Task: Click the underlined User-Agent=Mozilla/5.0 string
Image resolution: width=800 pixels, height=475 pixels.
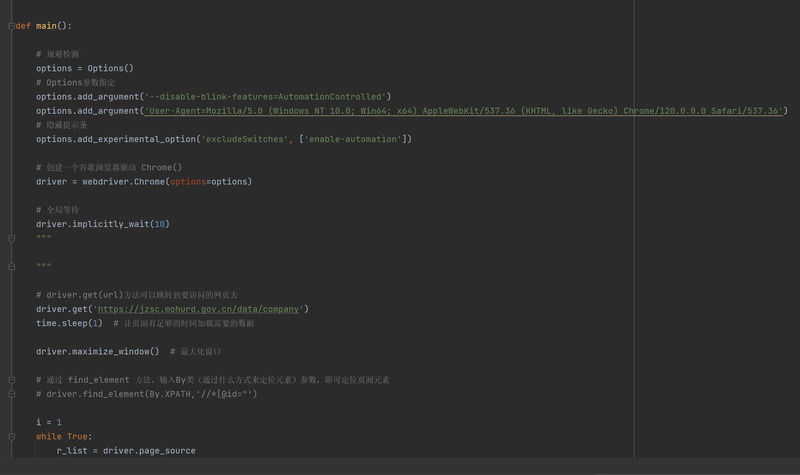Action: (x=463, y=111)
